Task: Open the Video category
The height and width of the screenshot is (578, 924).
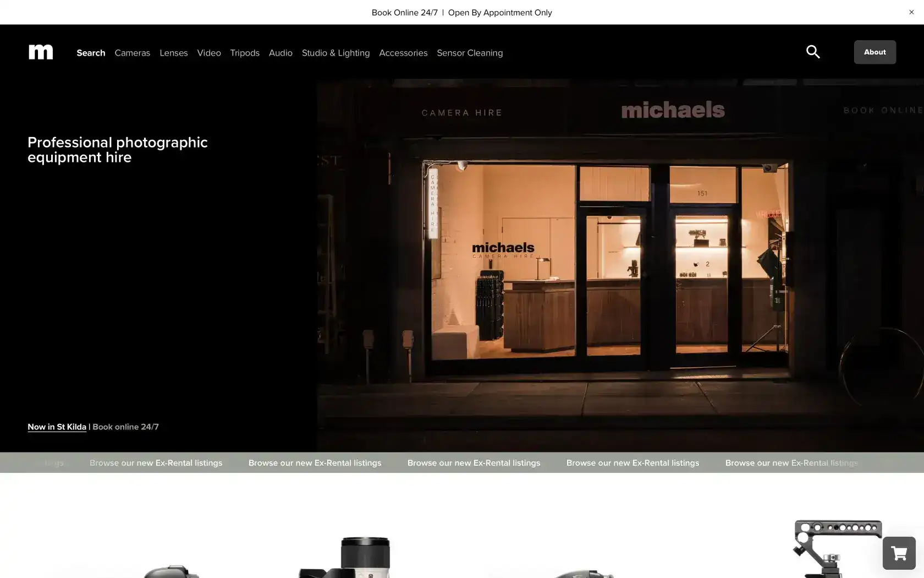Action: tap(208, 52)
